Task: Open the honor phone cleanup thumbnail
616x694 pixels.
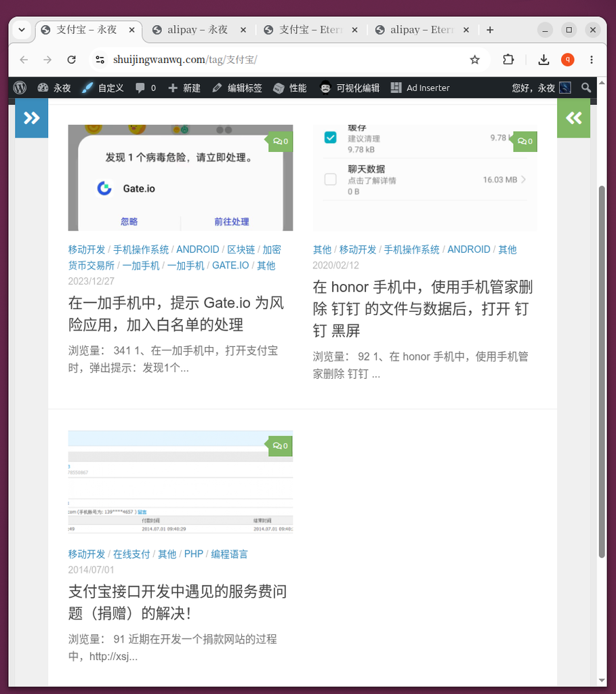Action: tap(425, 178)
